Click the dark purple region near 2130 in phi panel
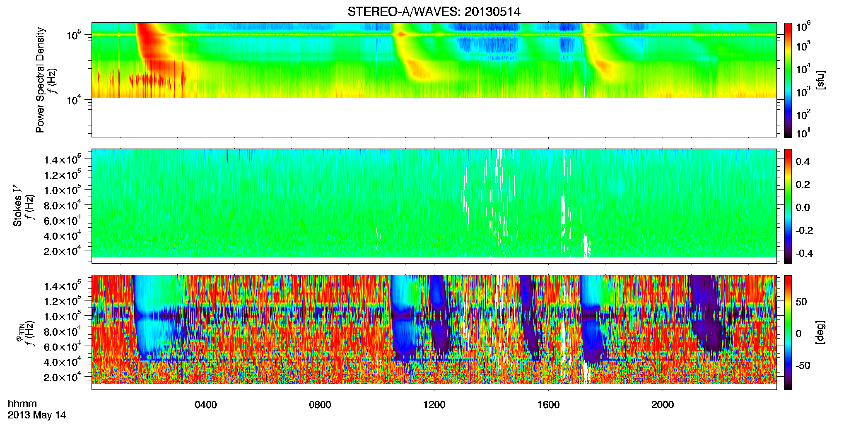This screenshot has width=868, height=447. tap(707, 315)
